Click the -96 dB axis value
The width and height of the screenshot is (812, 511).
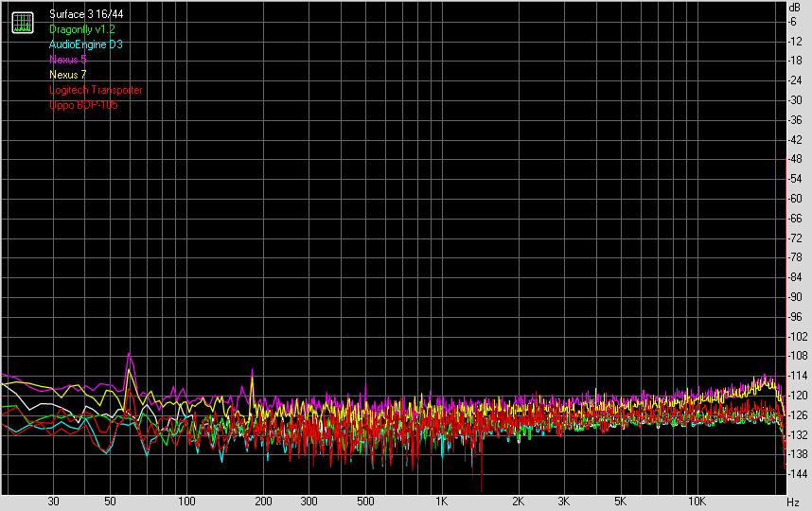795,317
